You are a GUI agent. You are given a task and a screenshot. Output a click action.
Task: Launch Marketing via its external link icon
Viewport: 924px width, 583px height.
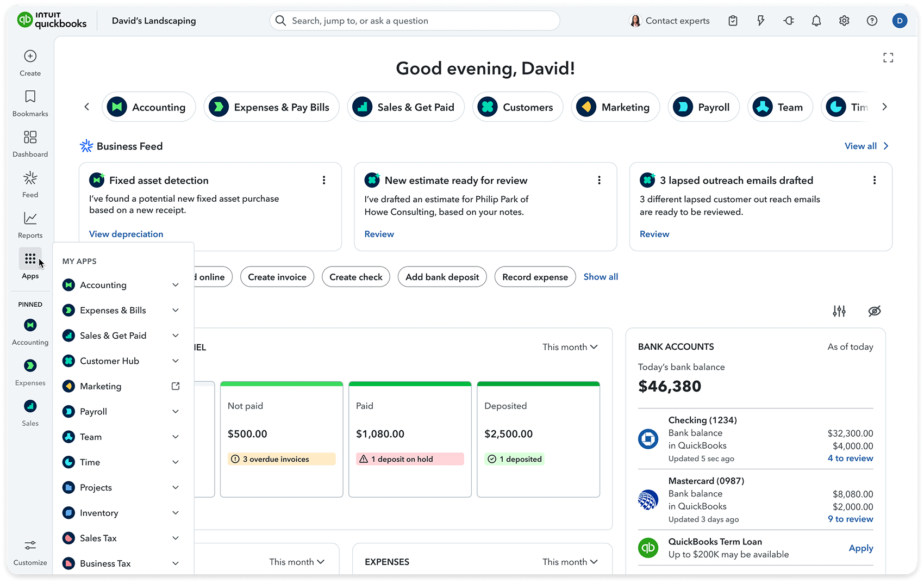click(x=175, y=386)
